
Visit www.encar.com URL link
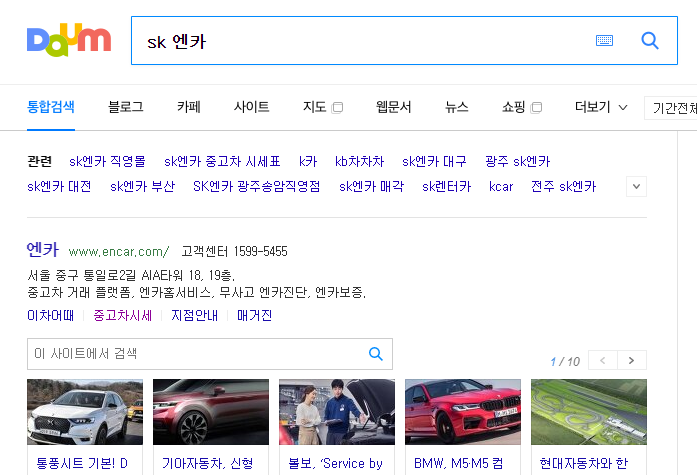point(119,251)
